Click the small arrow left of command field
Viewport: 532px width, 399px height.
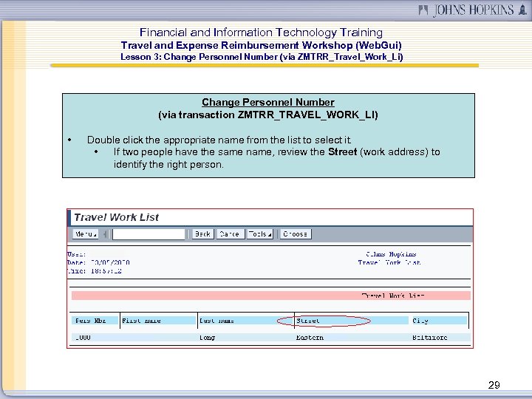(105, 234)
